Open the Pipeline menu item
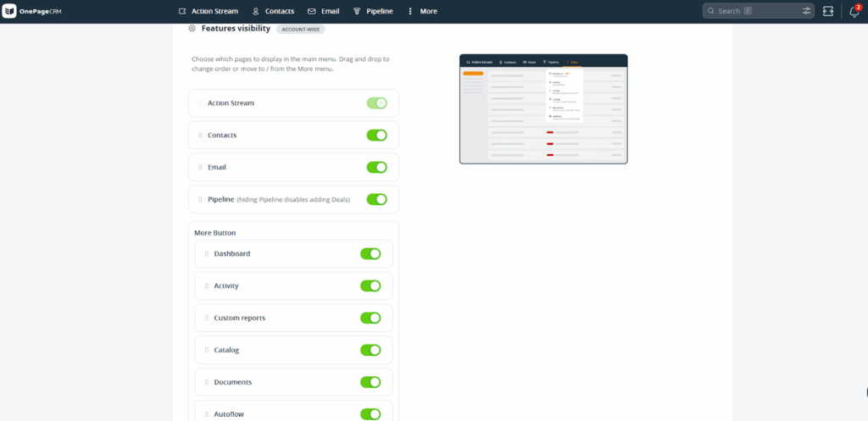This screenshot has width=868, height=421. click(373, 11)
